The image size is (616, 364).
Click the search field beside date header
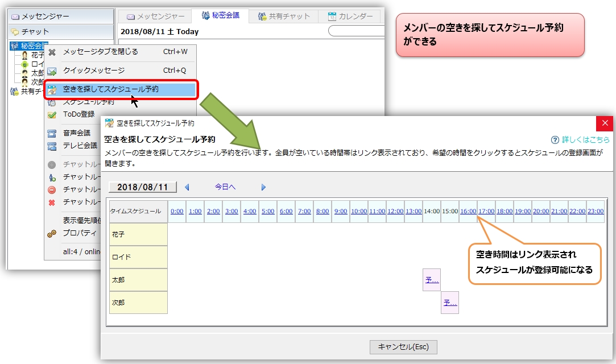point(357,31)
